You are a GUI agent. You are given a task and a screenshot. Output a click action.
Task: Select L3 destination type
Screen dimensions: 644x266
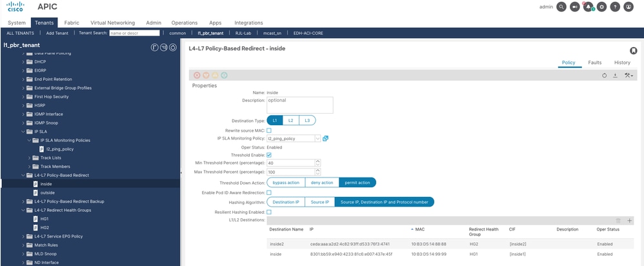tap(307, 121)
